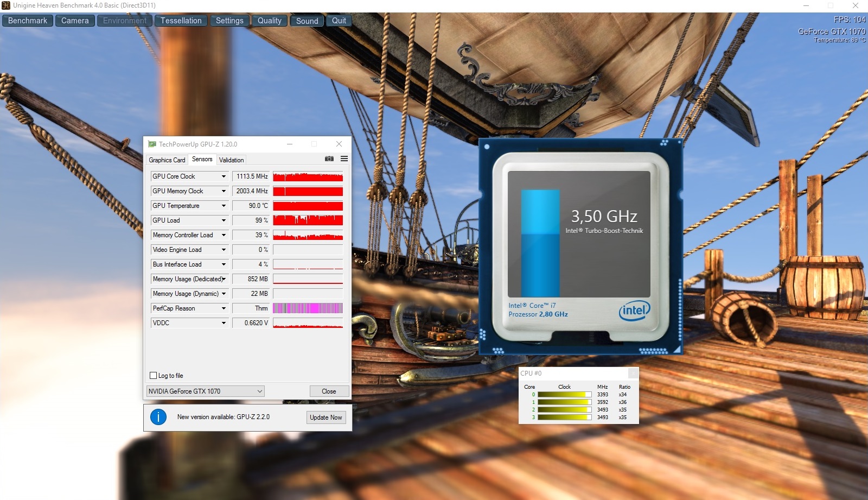Click Update Now for GPU-Z 2.2.0
This screenshot has width=868, height=500.
[326, 417]
